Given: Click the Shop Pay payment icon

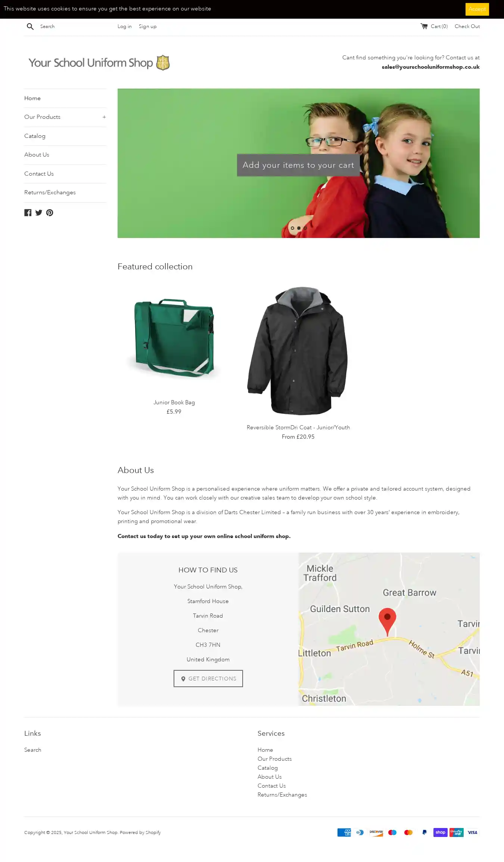Looking at the screenshot, I should (x=441, y=832).
